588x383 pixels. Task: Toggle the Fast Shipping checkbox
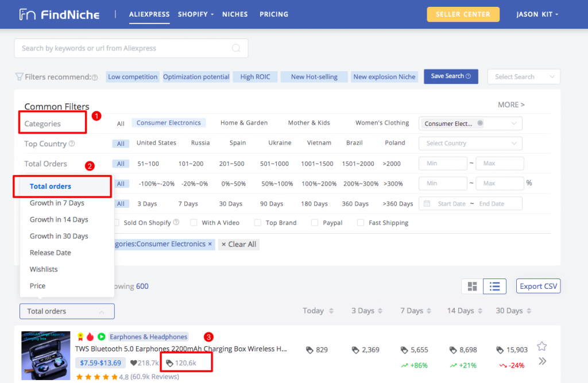pyautogui.click(x=361, y=222)
